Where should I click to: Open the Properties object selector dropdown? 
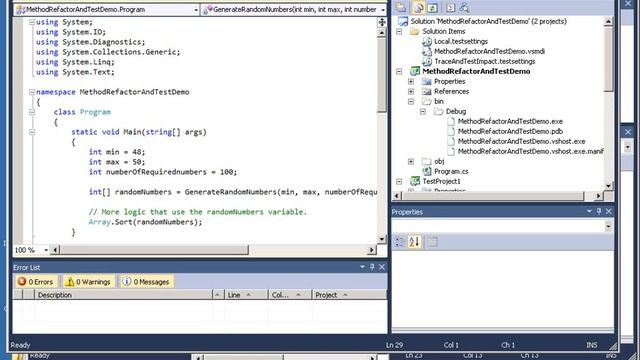point(609,226)
